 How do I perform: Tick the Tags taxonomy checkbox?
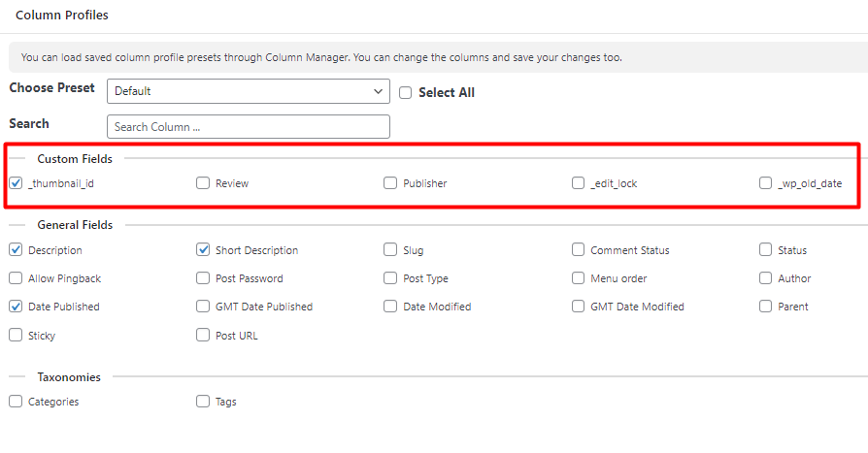click(x=203, y=402)
